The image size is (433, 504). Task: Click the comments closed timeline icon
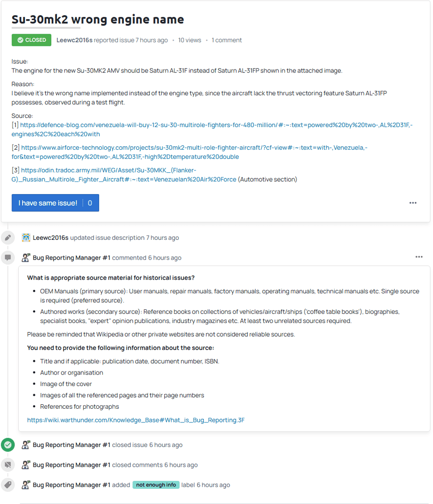click(8, 465)
